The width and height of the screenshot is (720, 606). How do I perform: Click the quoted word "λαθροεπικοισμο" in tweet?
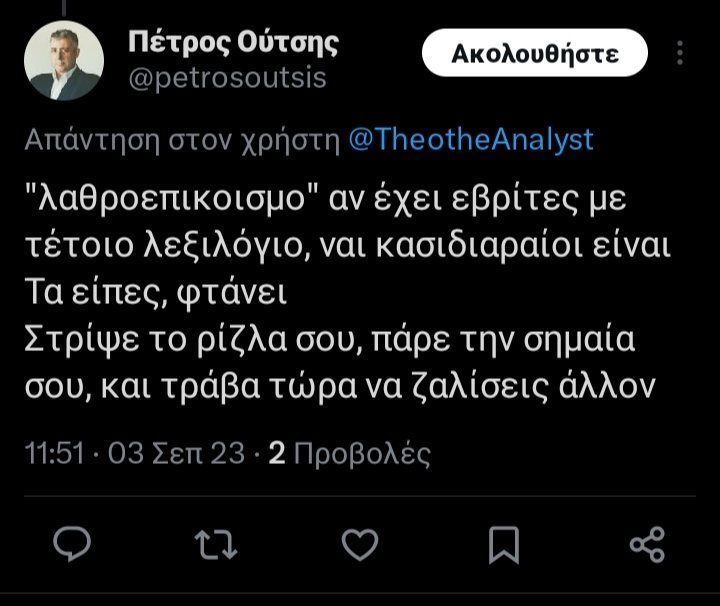click(171, 198)
